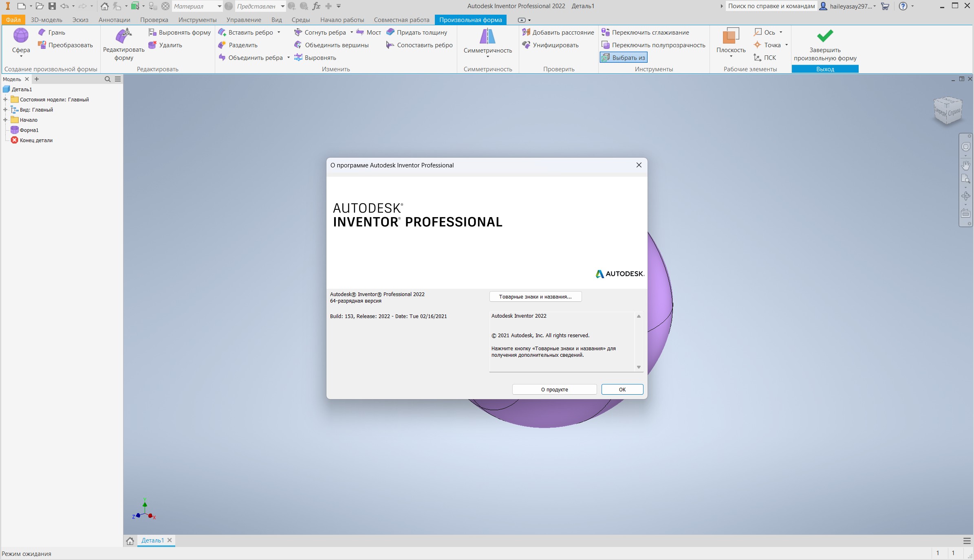974x560 pixels.
Task: Click the Ось work axis tool
Action: [x=765, y=32]
